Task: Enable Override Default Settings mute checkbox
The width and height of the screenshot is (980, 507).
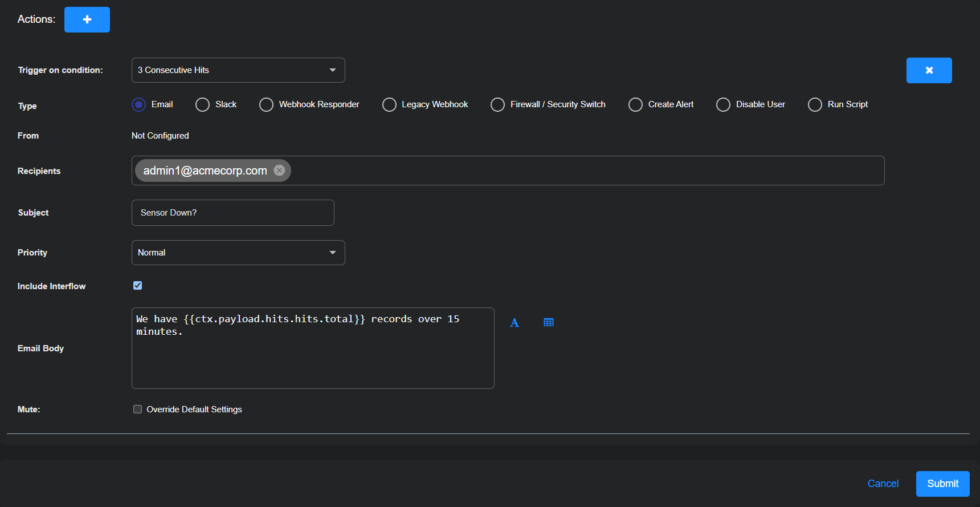Action: [137, 409]
